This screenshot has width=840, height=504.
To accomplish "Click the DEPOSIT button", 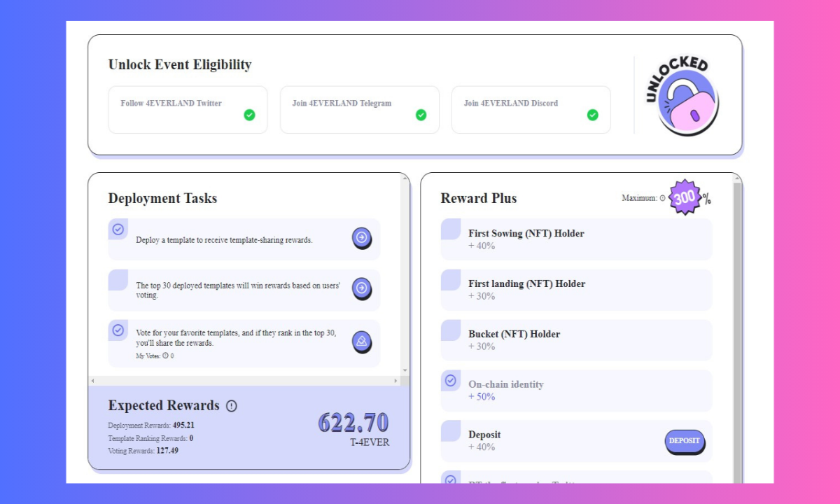I will [x=685, y=441].
